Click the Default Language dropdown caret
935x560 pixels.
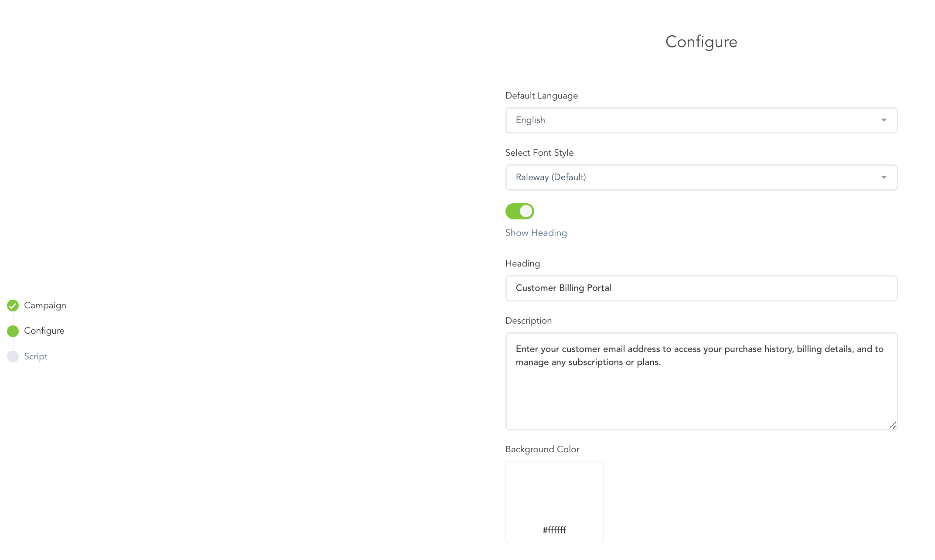click(x=884, y=120)
